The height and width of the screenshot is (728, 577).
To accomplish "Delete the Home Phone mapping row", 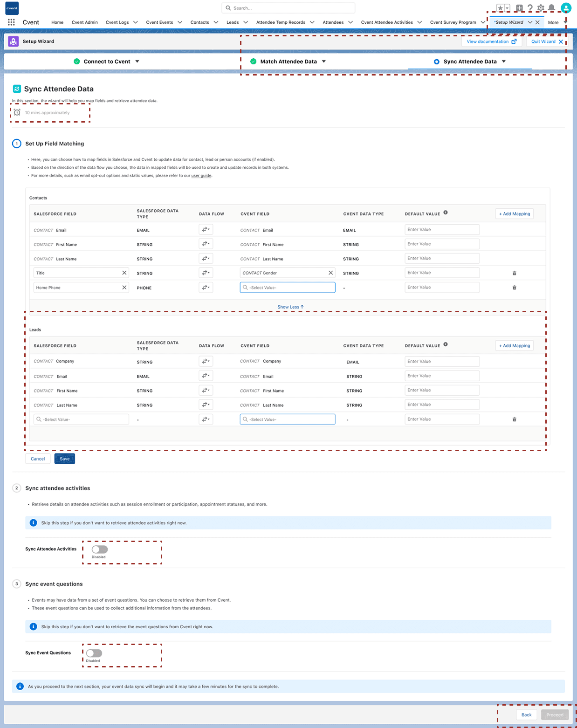I will point(515,288).
